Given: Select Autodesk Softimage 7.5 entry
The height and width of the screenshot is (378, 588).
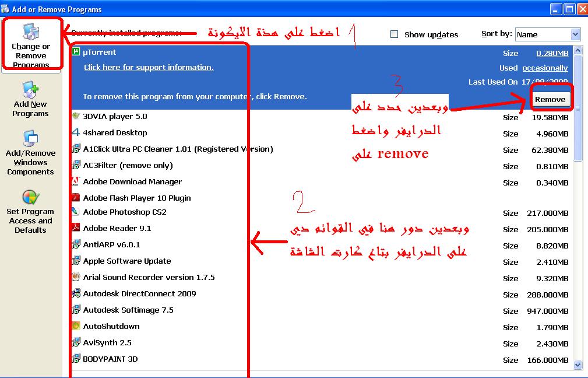Looking at the screenshot, I should (x=322, y=310).
